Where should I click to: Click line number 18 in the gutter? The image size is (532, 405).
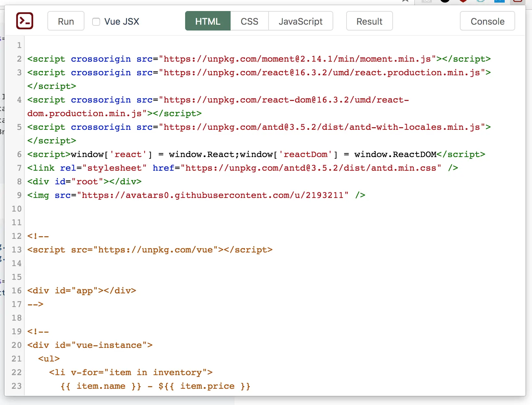pos(17,318)
